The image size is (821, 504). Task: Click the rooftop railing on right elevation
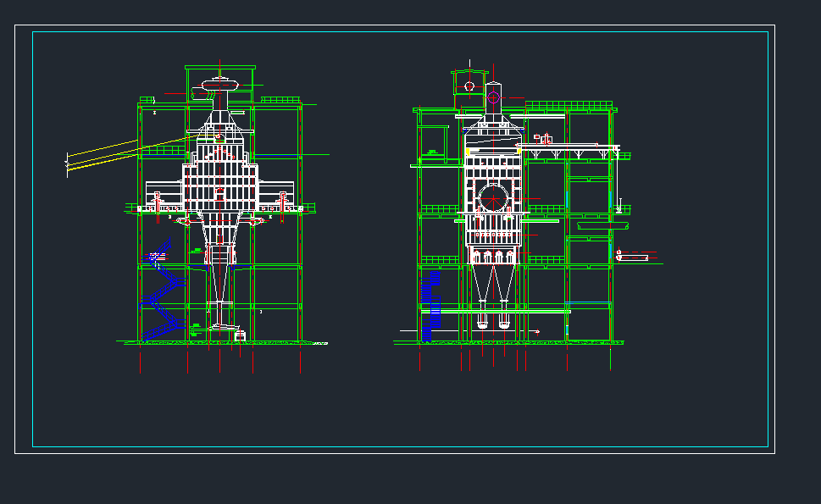(x=568, y=105)
